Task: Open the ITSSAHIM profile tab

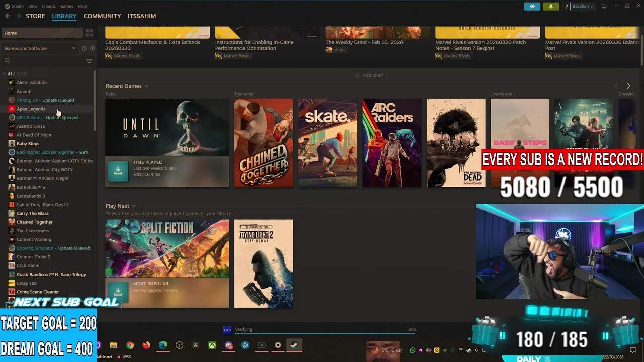Action: tap(142, 16)
